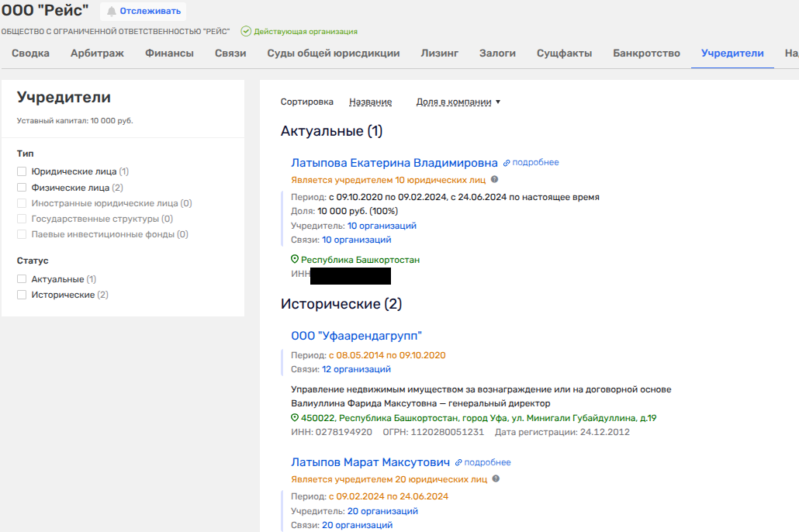Click the help icon after 10 юридических лиц
The width and height of the screenshot is (799, 532).
click(x=495, y=179)
